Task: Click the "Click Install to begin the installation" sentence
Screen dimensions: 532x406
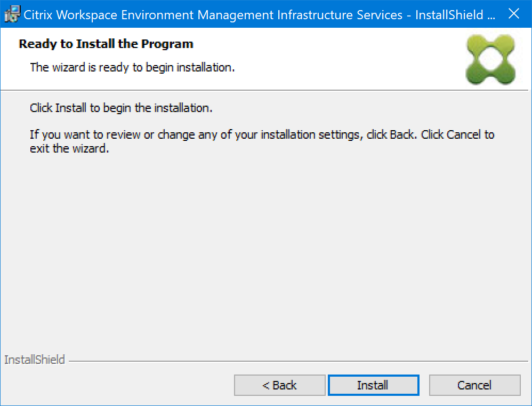Action: click(121, 108)
